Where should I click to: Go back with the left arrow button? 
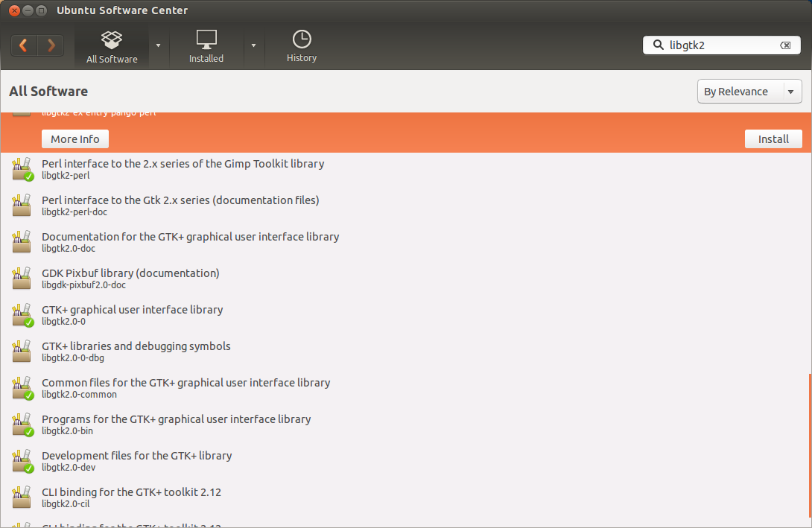[x=24, y=45]
